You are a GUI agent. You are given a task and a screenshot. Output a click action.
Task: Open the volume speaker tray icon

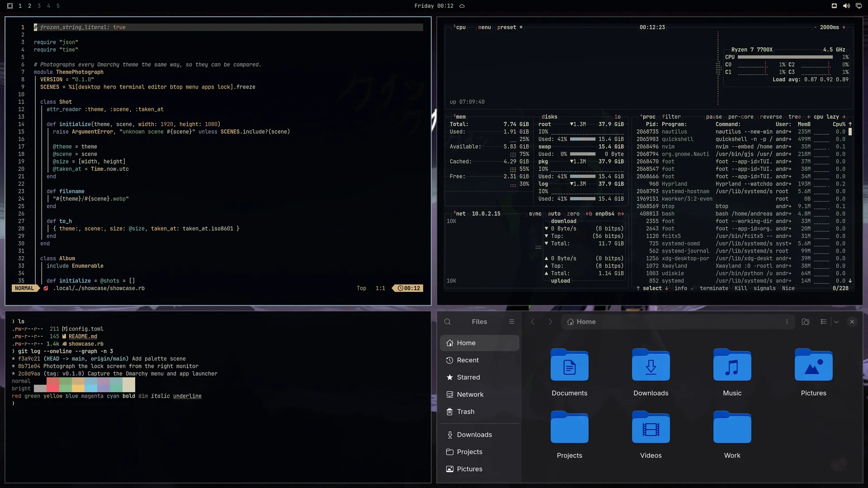tap(846, 6)
